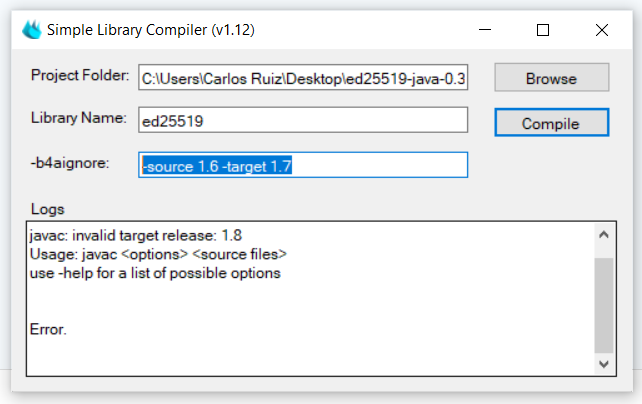Image resolution: width=642 pixels, height=404 pixels.
Task: Focus the Project Folder path field
Action: tap(303, 78)
